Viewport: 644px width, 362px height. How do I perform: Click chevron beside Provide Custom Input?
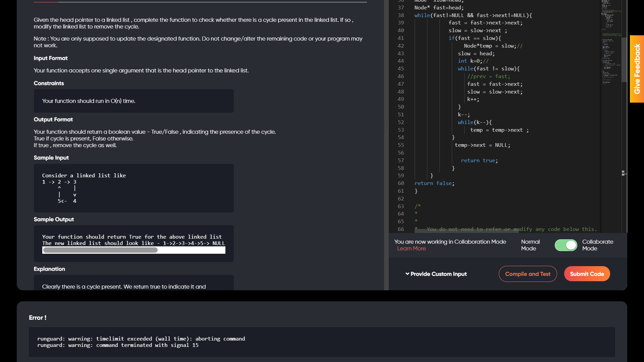[x=407, y=274]
